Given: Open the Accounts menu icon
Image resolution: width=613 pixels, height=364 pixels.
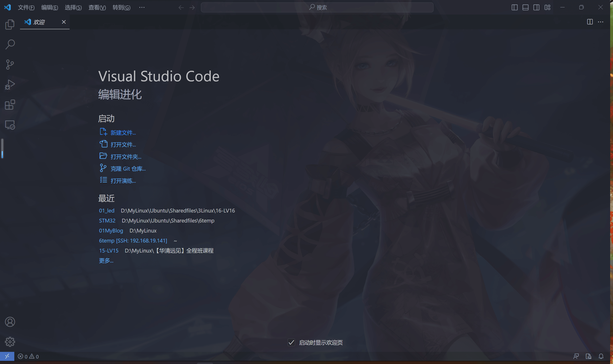Looking at the screenshot, I should tap(10, 322).
